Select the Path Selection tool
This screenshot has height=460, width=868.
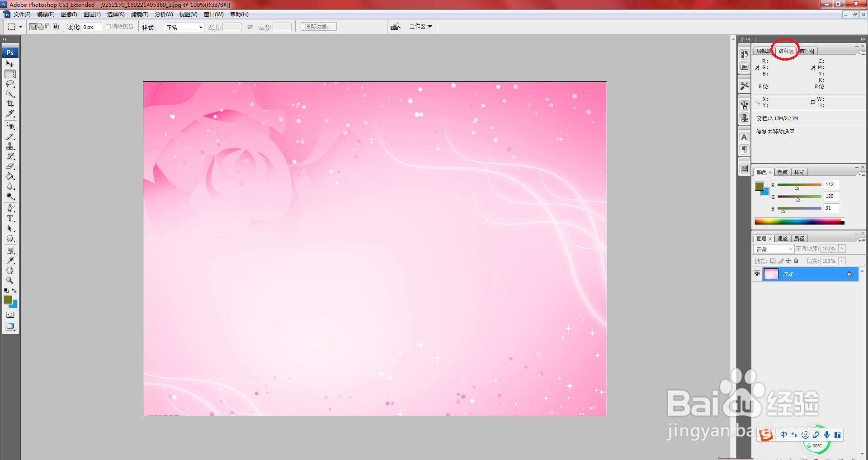(x=10, y=228)
